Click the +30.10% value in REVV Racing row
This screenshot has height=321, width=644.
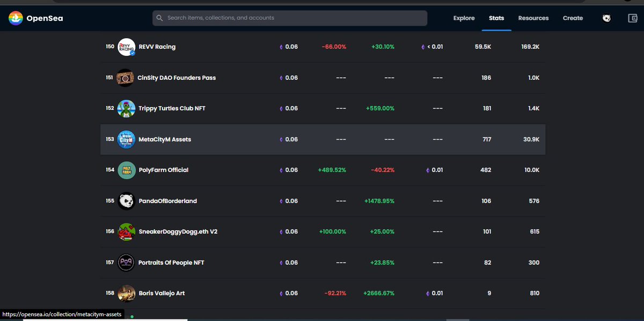[383, 47]
